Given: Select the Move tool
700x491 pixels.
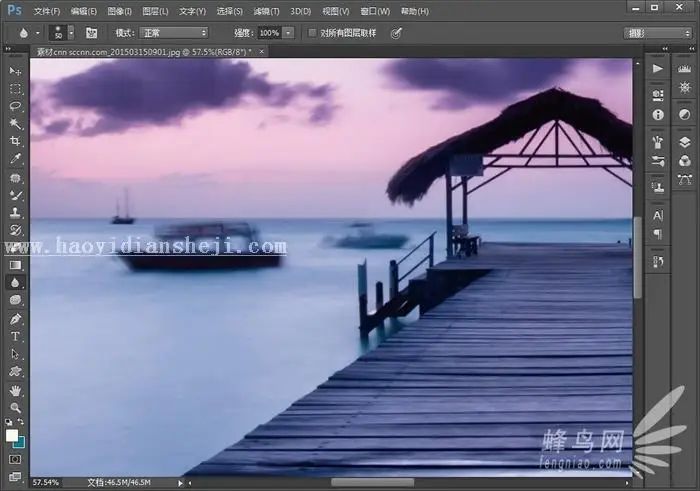Looking at the screenshot, I should [x=15, y=71].
